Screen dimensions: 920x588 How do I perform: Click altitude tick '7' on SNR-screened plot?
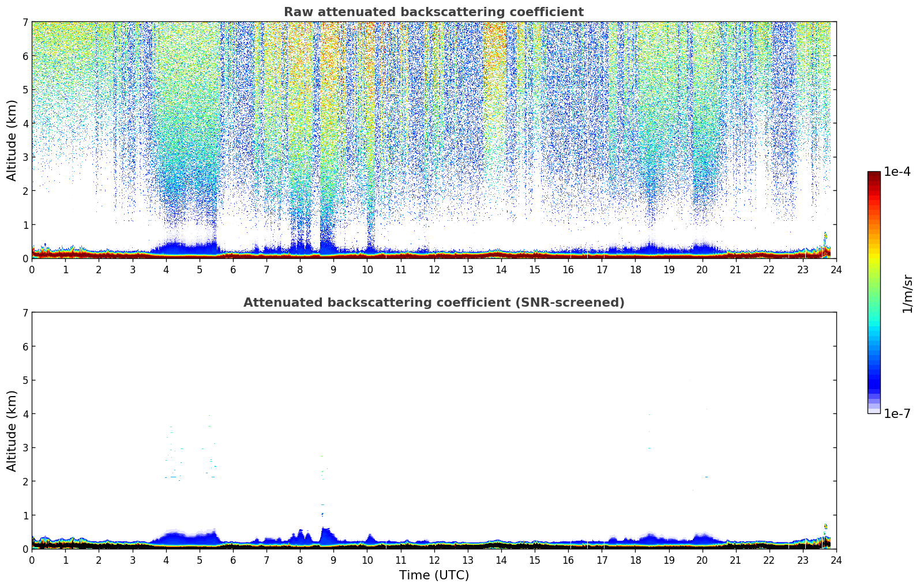(25, 312)
